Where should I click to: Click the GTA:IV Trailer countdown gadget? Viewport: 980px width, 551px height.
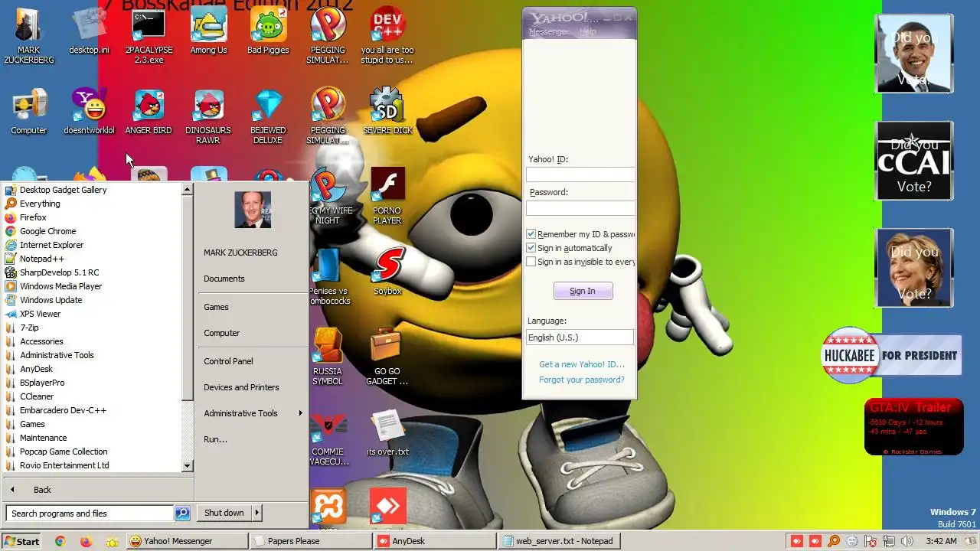coord(914,427)
